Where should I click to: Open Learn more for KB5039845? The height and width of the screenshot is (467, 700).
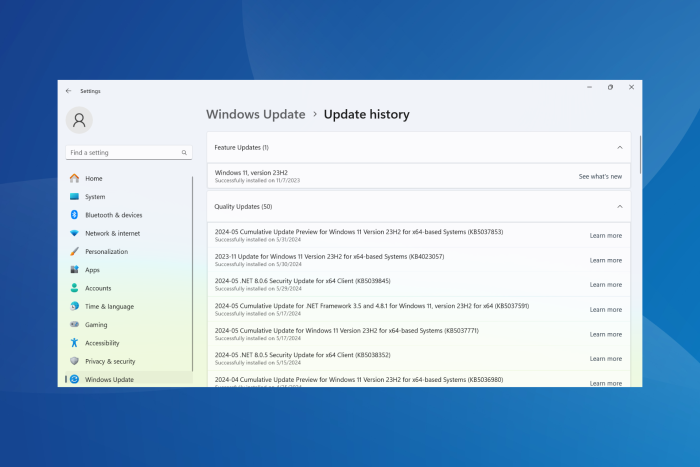pos(605,284)
